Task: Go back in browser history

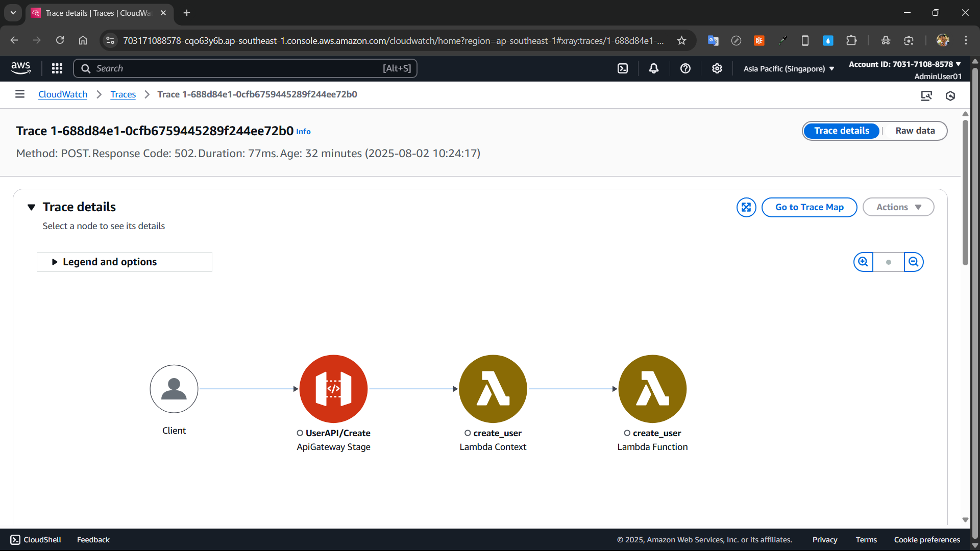Action: (14, 40)
